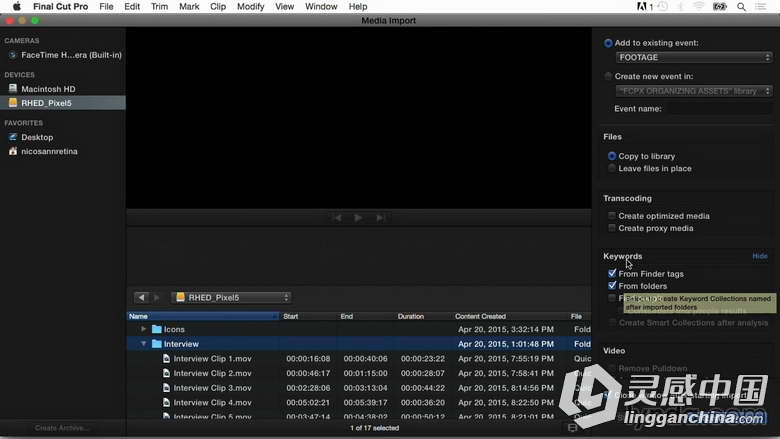Uncheck From folders keyword option

612,286
